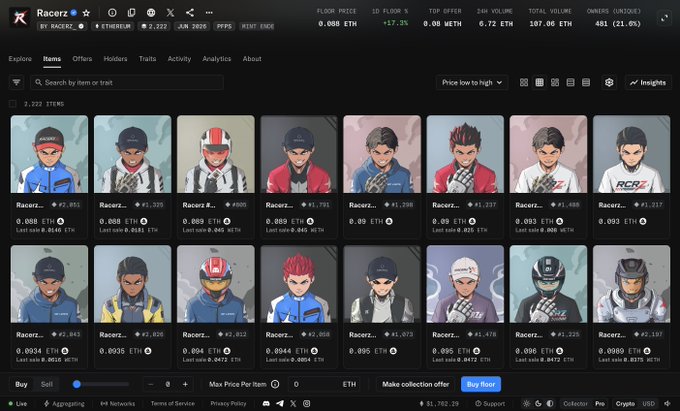Open the Networks status item

coord(118,404)
